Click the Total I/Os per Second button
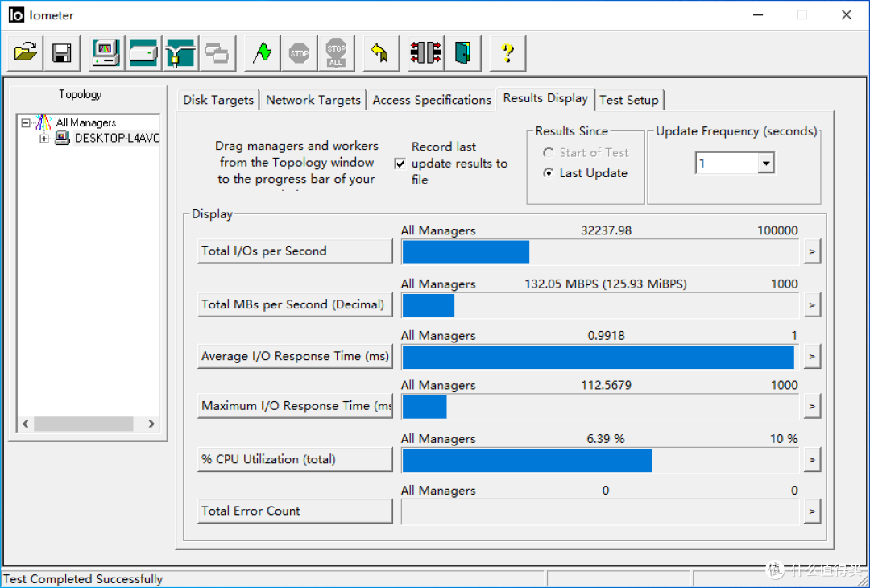 pos(295,251)
